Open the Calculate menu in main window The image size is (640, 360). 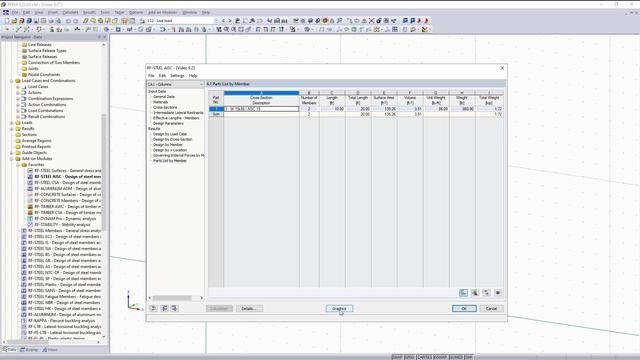70,13
